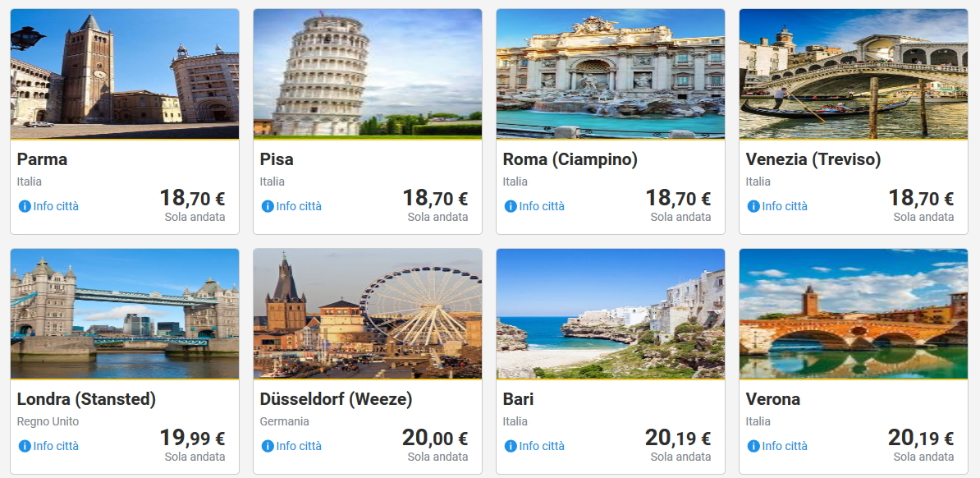Open the Verona bridge photo

[854, 314]
